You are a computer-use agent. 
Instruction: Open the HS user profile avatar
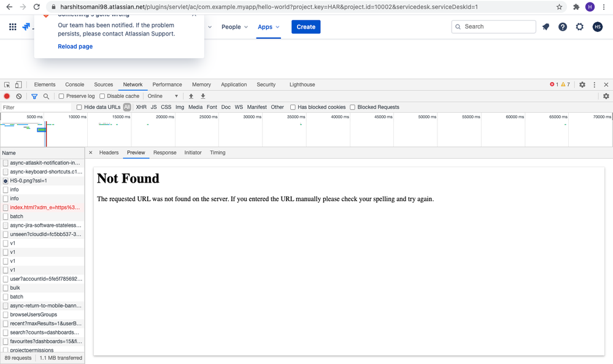[x=598, y=26]
